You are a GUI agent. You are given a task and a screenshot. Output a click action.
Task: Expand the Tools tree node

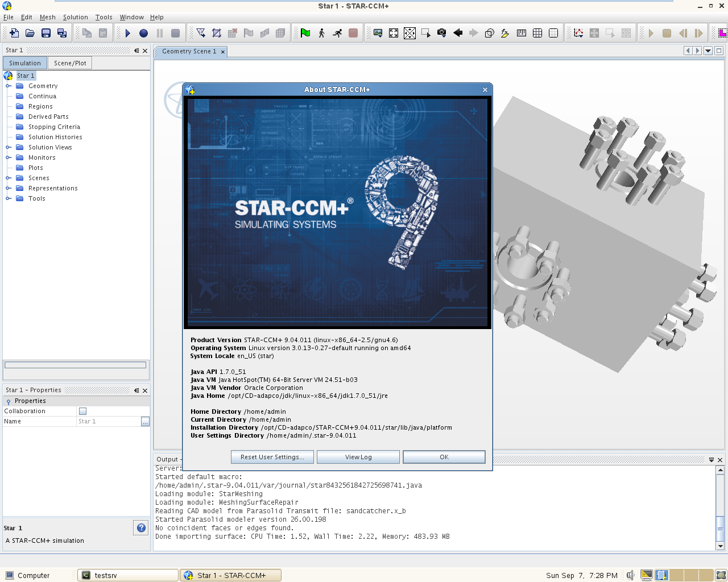click(8, 198)
